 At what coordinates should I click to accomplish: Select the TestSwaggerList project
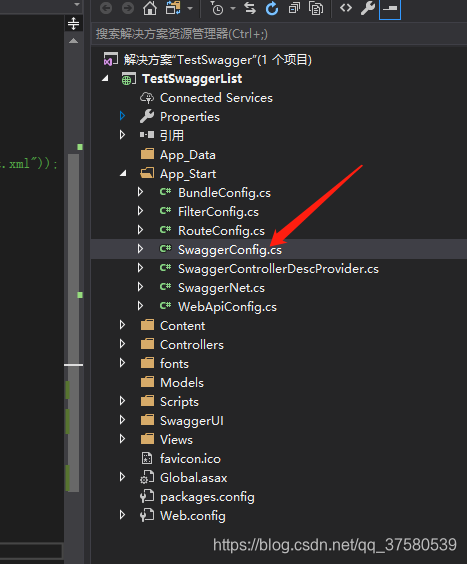[192, 79]
